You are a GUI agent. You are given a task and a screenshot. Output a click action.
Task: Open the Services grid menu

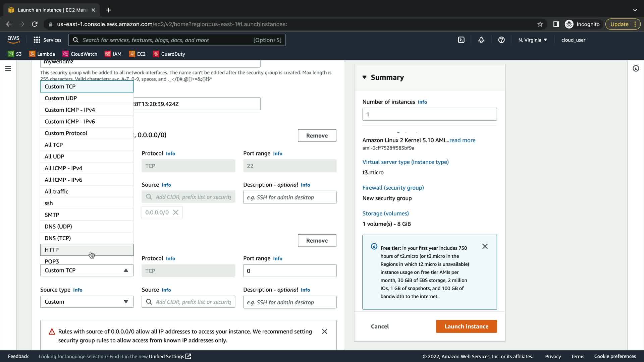(x=47, y=40)
